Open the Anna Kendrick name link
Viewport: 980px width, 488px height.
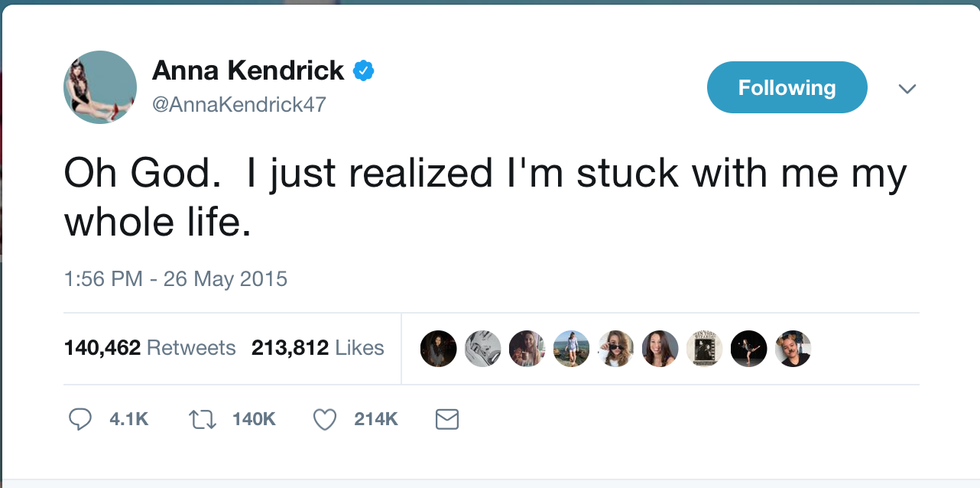tap(248, 71)
